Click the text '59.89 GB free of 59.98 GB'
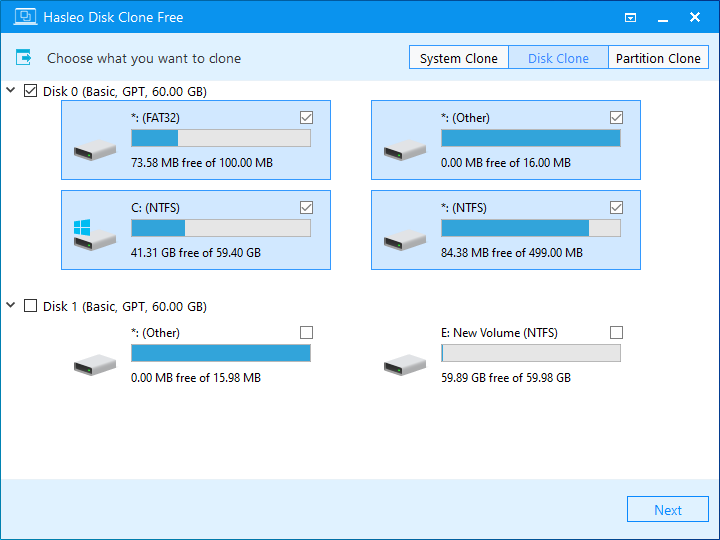This screenshot has width=720, height=540. [506, 377]
